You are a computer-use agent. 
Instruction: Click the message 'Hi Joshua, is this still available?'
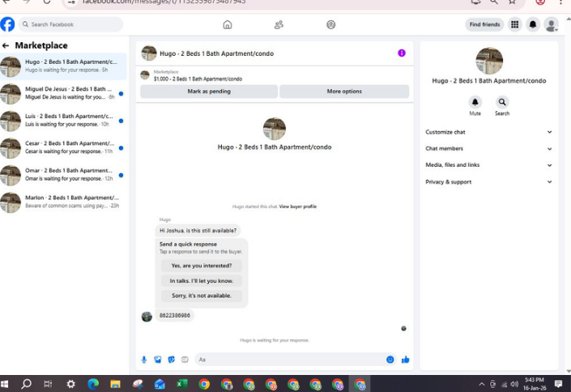click(x=198, y=231)
